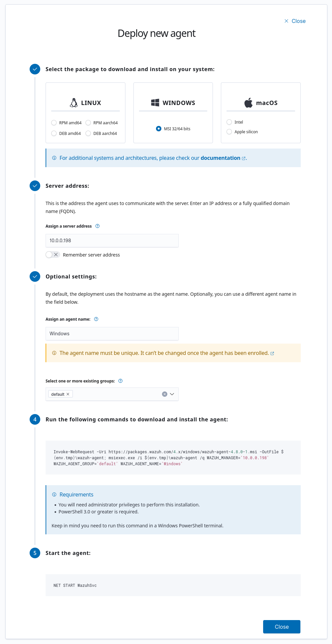
Task: Open the documentation link
Action: [x=220, y=158]
